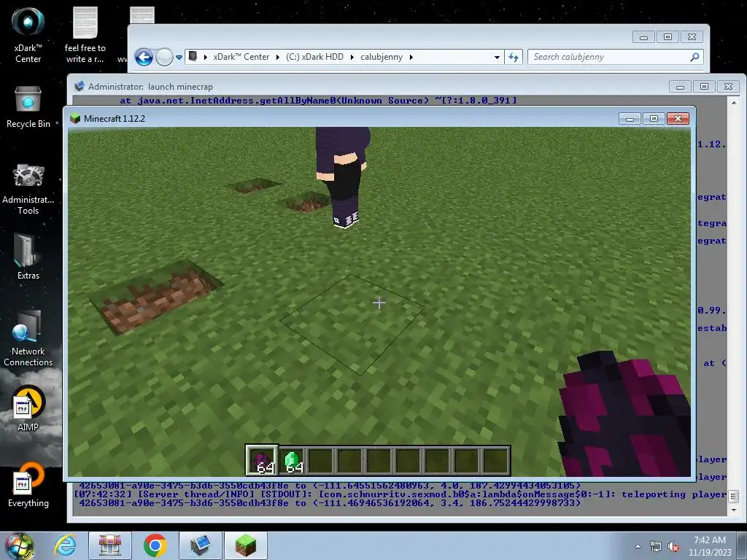Maximize the console window
747x560 pixels.
pyautogui.click(x=704, y=86)
